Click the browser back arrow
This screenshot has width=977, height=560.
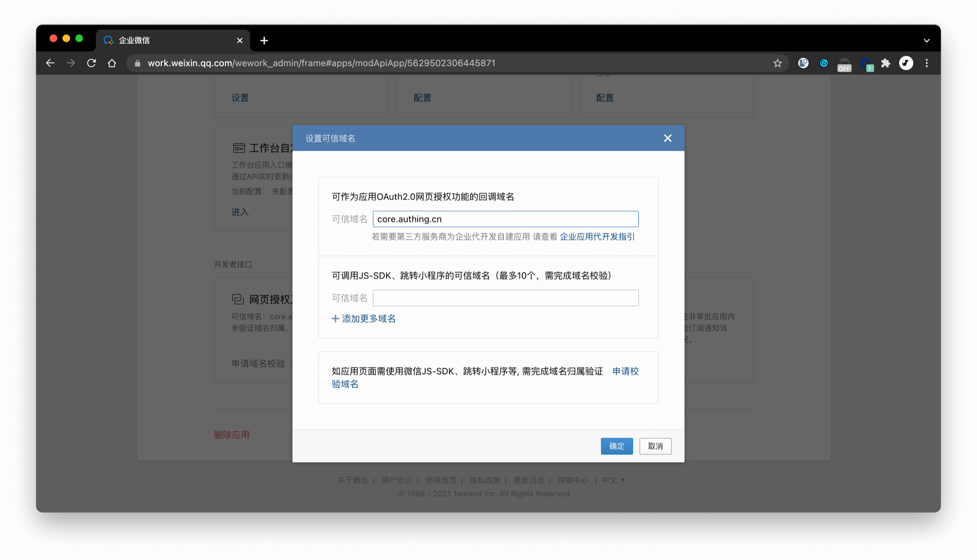pos(50,63)
